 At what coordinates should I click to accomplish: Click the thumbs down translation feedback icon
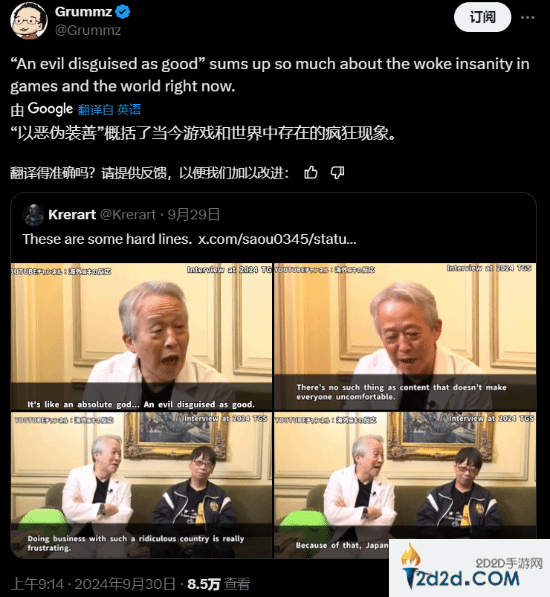tap(337, 172)
